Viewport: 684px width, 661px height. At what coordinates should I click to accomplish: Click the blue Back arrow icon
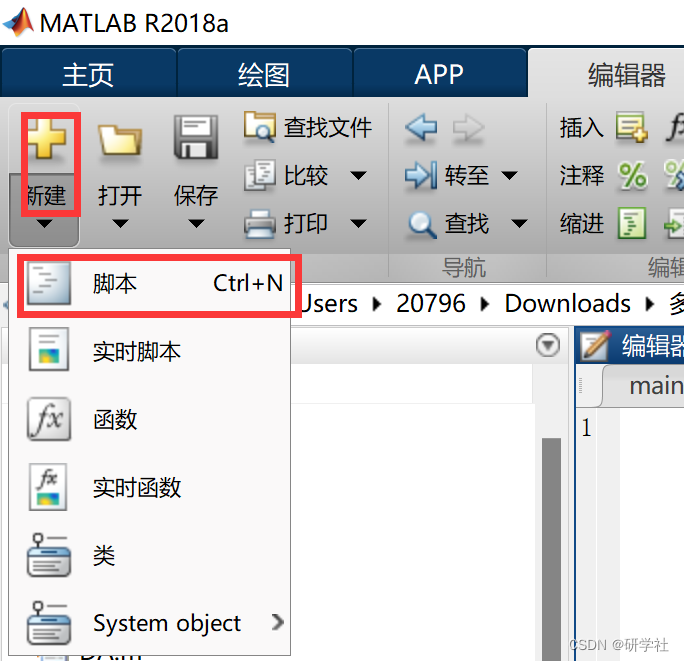(421, 127)
